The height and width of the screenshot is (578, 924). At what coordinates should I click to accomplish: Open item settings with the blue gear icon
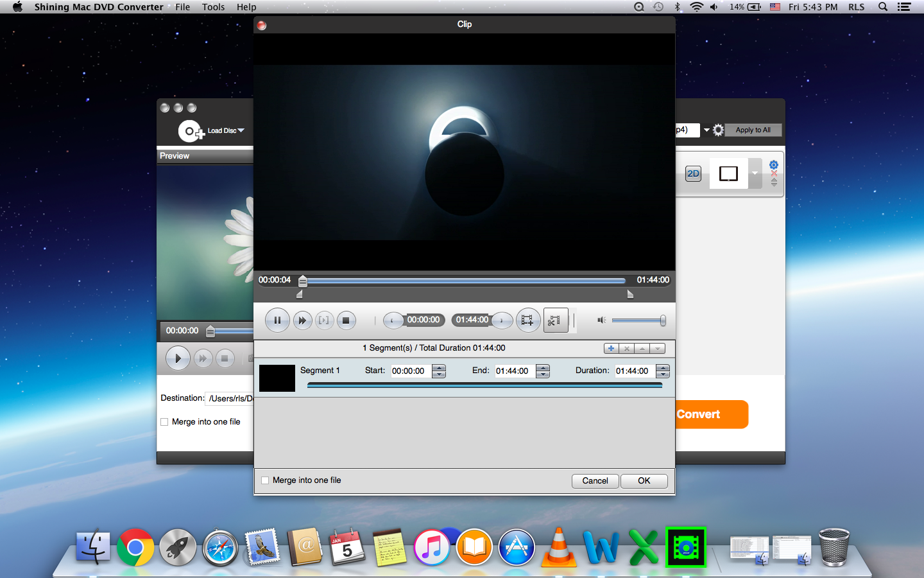[774, 165]
